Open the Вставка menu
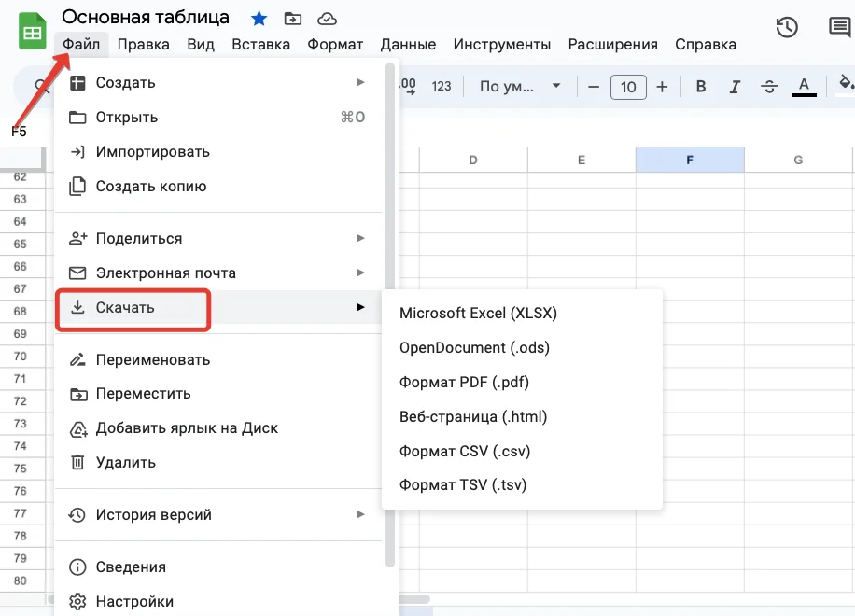This screenshot has height=616, width=855. click(x=260, y=44)
